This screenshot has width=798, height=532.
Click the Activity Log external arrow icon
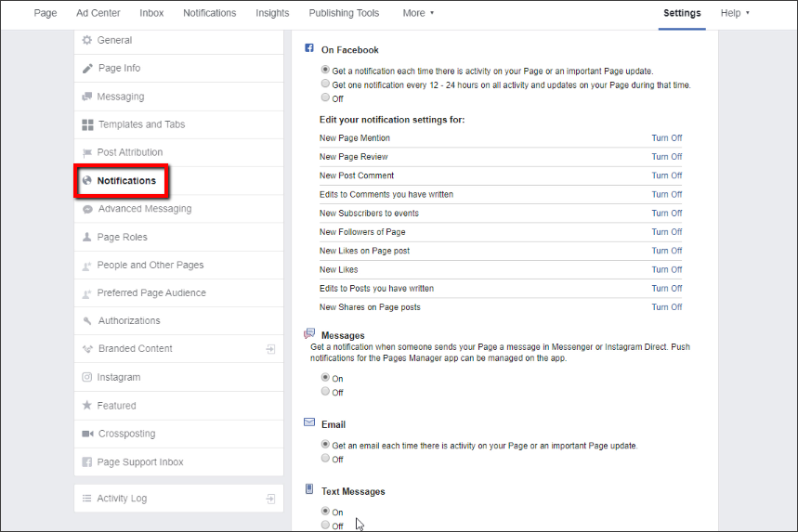(x=270, y=499)
